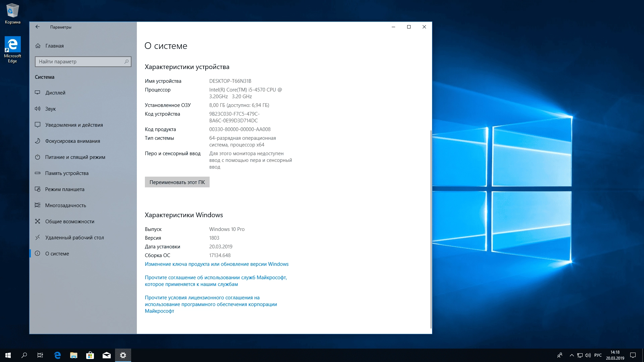The height and width of the screenshot is (362, 644).
Task: Click version value 1803
Action: click(214, 238)
